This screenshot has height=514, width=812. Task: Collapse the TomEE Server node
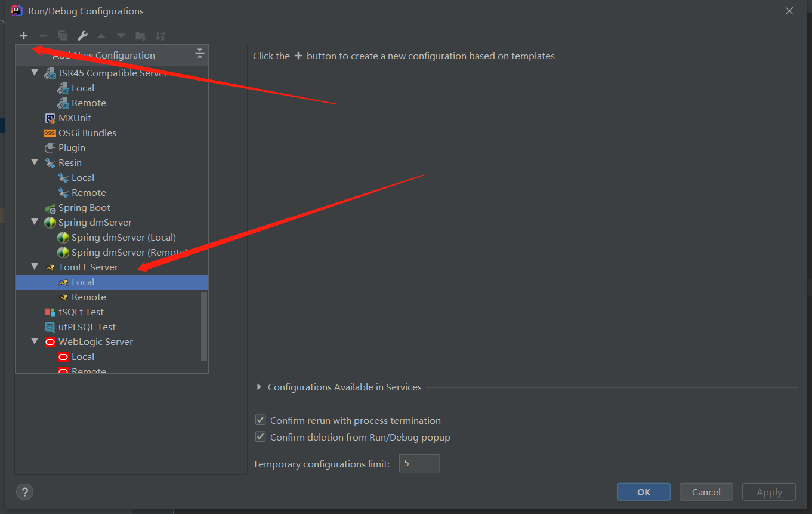point(35,267)
